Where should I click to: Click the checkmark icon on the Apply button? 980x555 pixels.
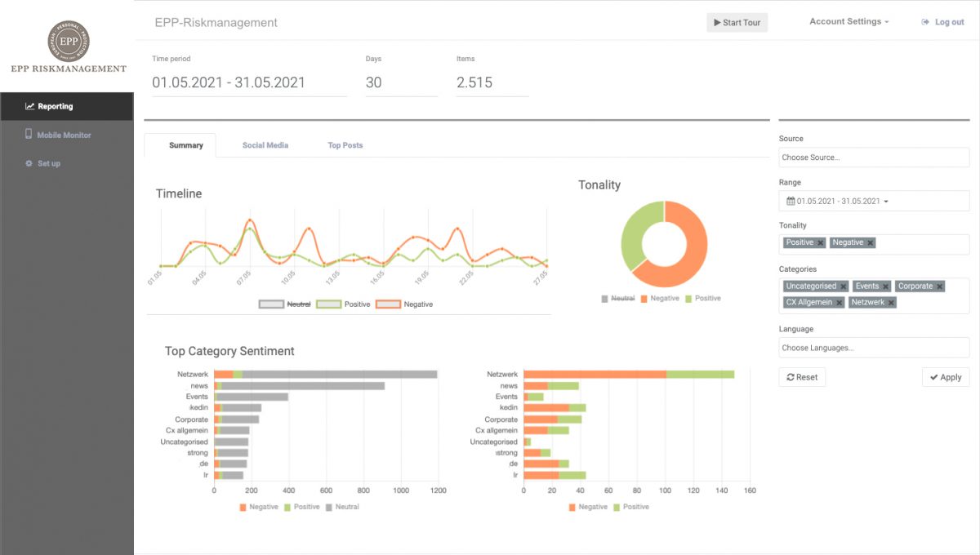click(936, 376)
